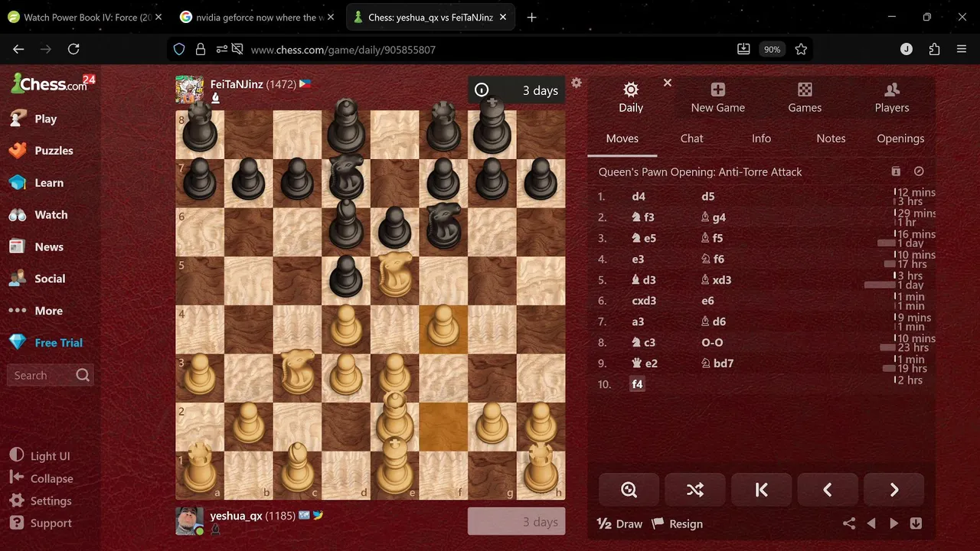Open Social in the sidebar
The image size is (980, 551).
click(x=37, y=279)
